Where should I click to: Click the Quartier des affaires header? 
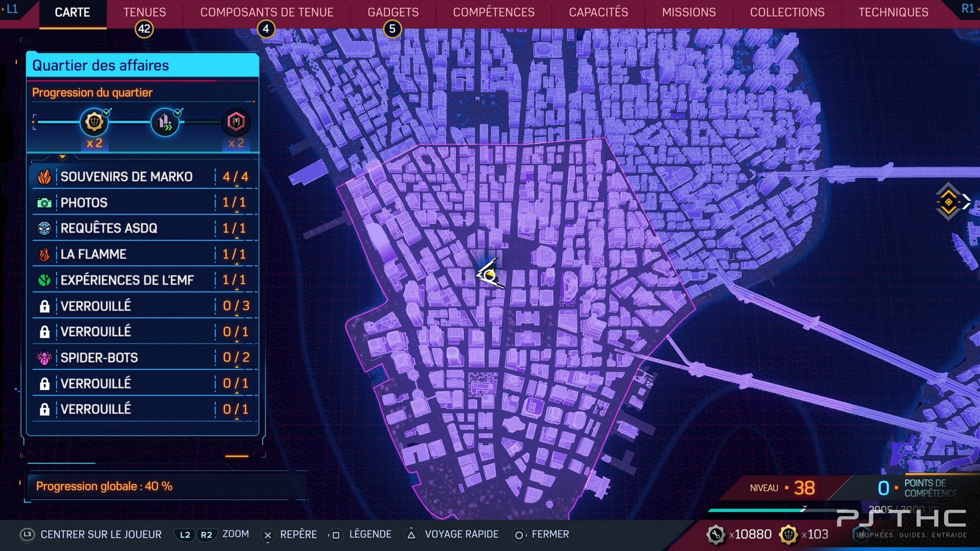[x=142, y=65]
